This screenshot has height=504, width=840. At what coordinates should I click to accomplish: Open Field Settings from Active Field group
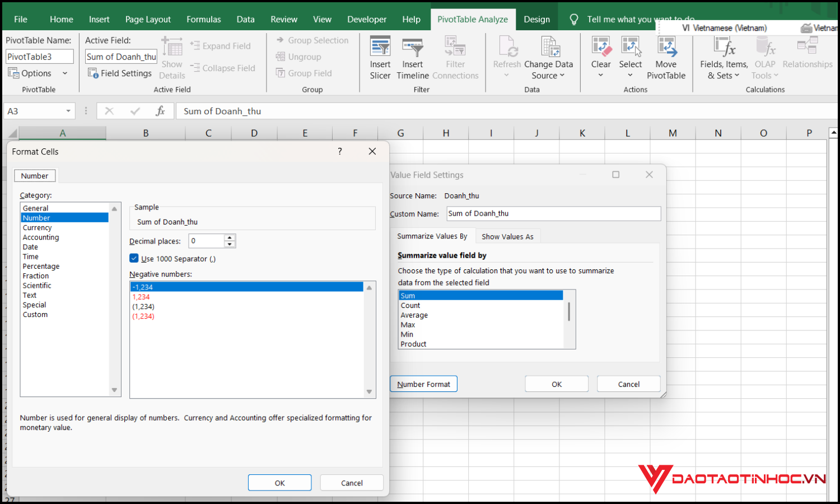[119, 73]
